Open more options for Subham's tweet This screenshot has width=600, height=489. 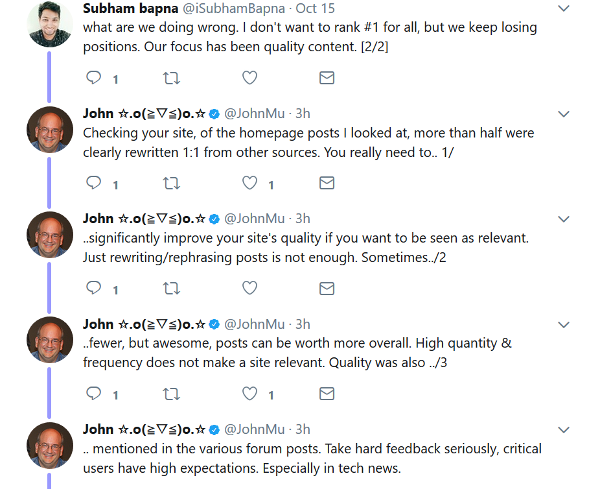[x=564, y=10]
